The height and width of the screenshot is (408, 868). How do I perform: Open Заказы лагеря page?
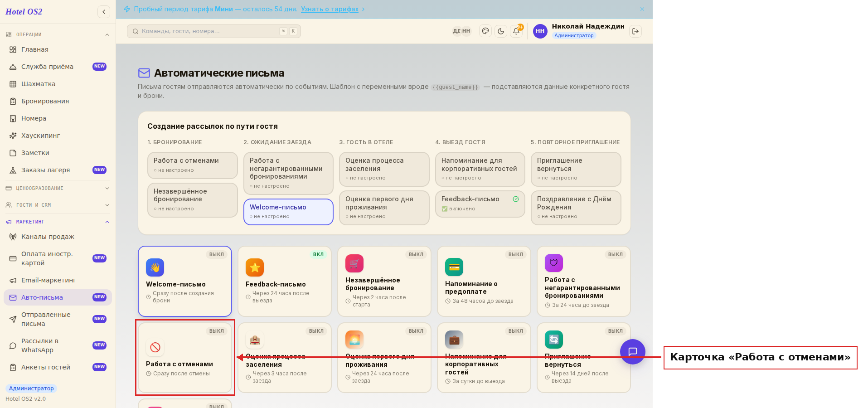click(x=58, y=170)
